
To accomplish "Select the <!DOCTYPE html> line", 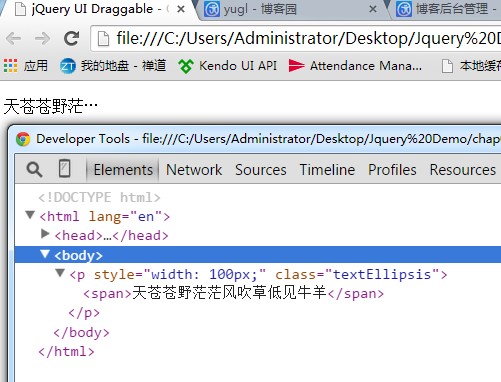I will tap(99, 197).
